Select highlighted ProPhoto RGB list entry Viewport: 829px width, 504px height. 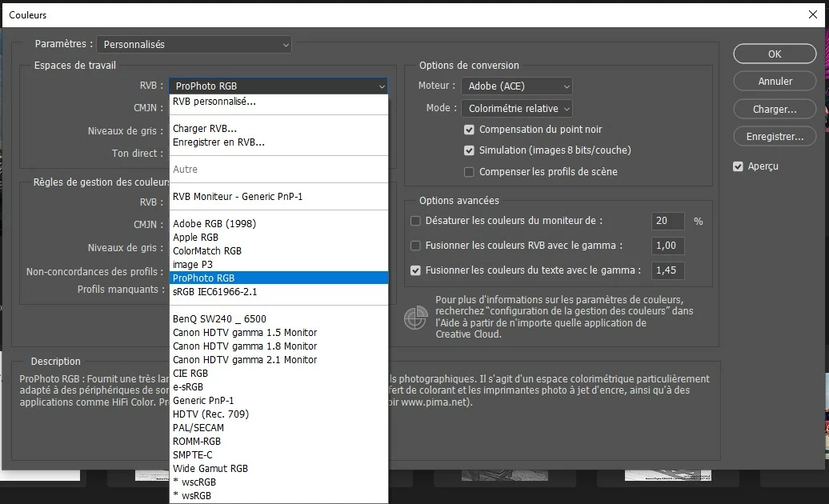tap(278, 278)
